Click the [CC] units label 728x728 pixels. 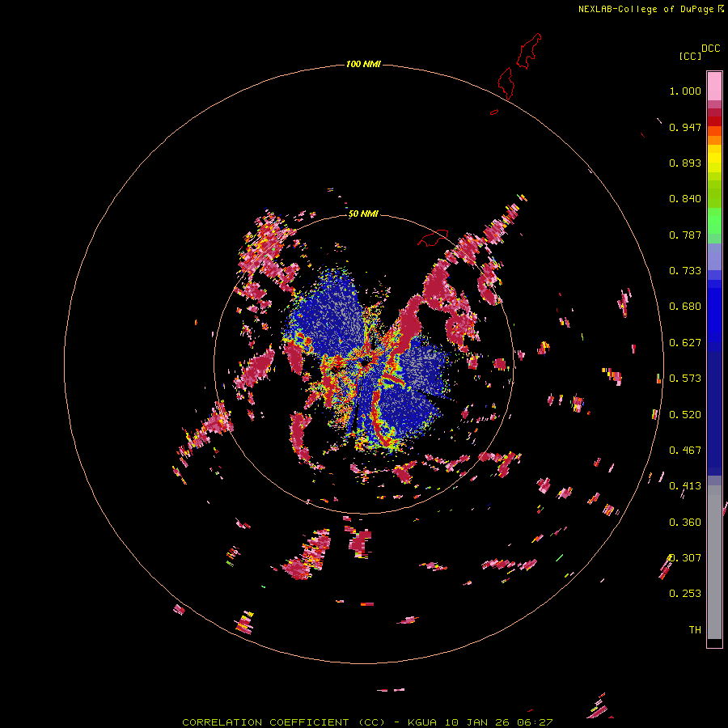pos(690,56)
